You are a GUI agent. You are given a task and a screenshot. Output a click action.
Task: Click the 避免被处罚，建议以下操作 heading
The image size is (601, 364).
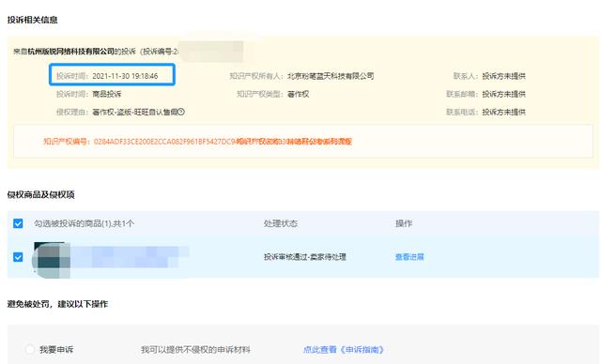[x=57, y=304]
